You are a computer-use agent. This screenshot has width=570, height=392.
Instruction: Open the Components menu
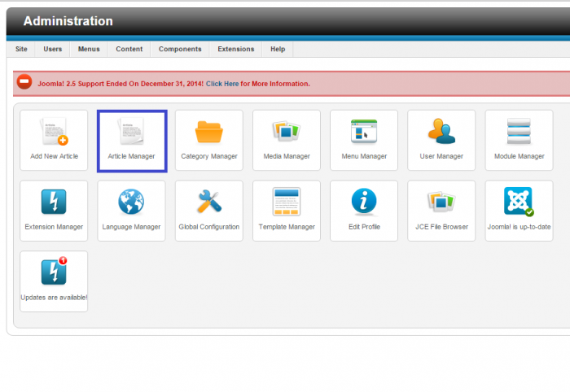coord(180,49)
